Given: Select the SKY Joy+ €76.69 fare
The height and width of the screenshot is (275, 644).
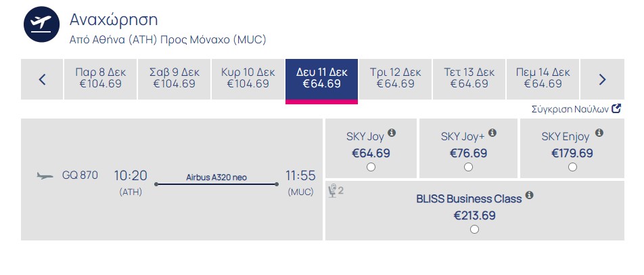Looking at the screenshot, I should click(x=468, y=167).
